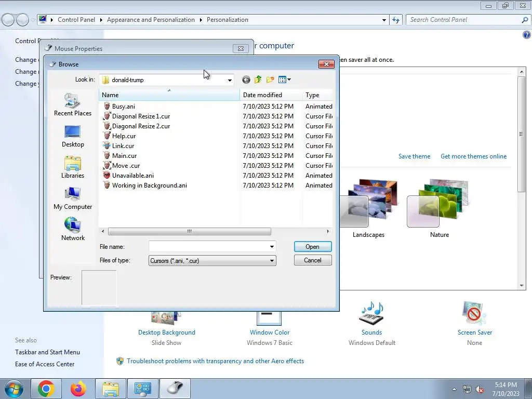Click the file list horizontal scrollbar thumb
This screenshot has width=532, height=399.
click(x=189, y=231)
